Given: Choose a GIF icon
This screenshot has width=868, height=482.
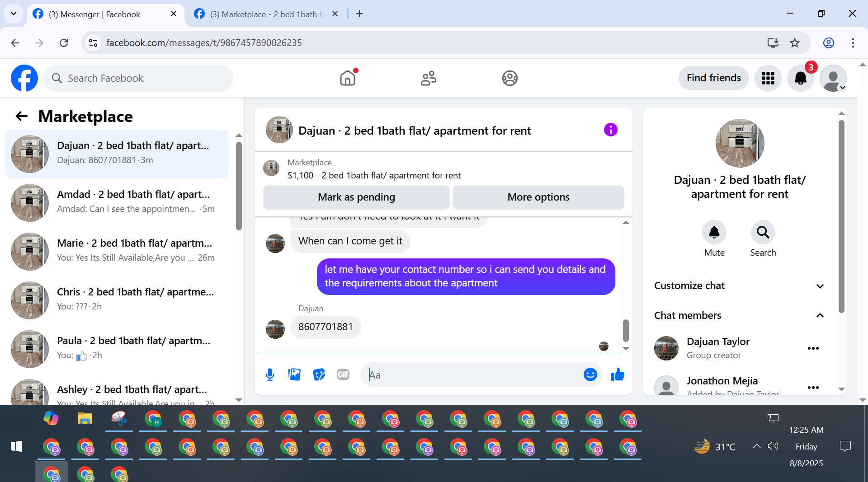Looking at the screenshot, I should click(x=343, y=374).
